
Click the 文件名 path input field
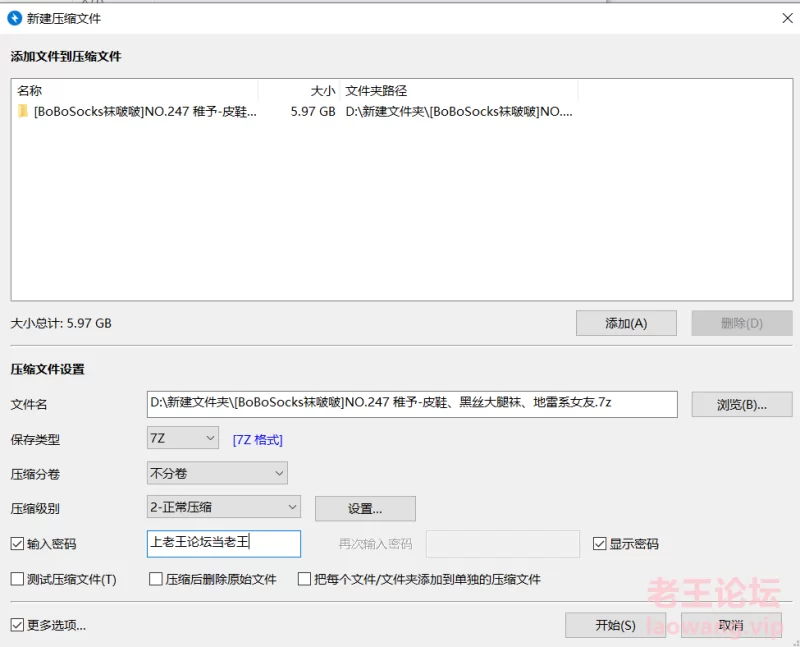[411, 403]
